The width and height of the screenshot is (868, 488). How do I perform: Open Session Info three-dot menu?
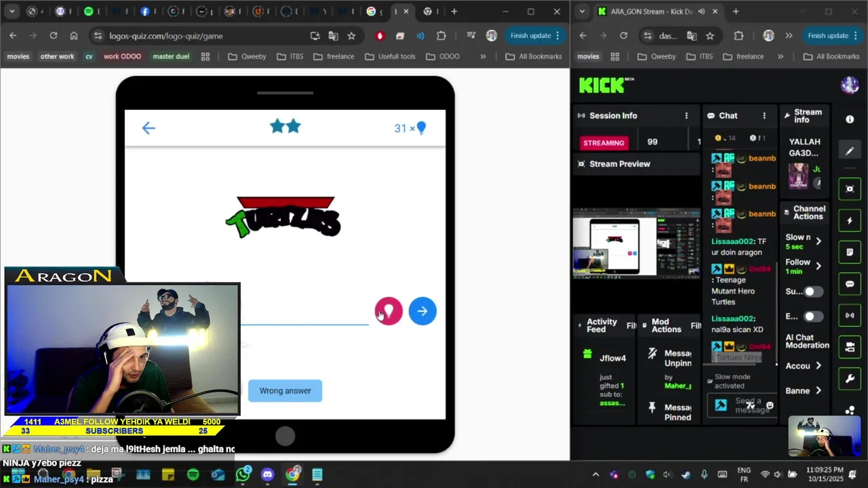click(686, 116)
